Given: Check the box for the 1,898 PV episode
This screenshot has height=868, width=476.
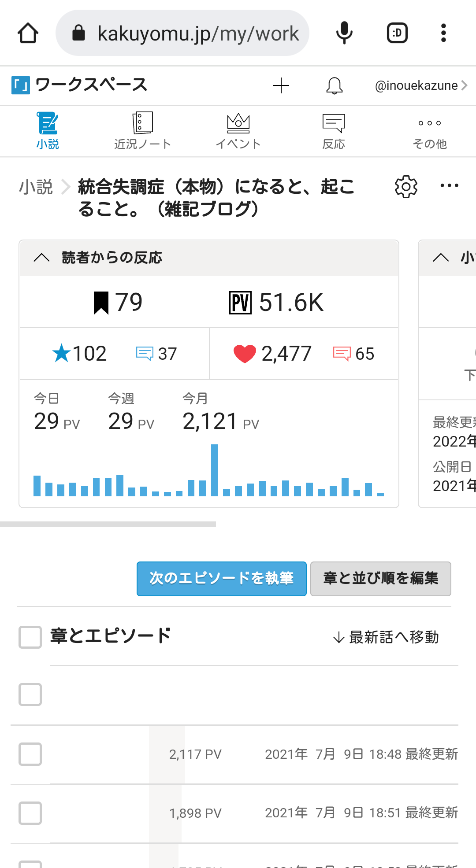Looking at the screenshot, I should coord(30,813).
